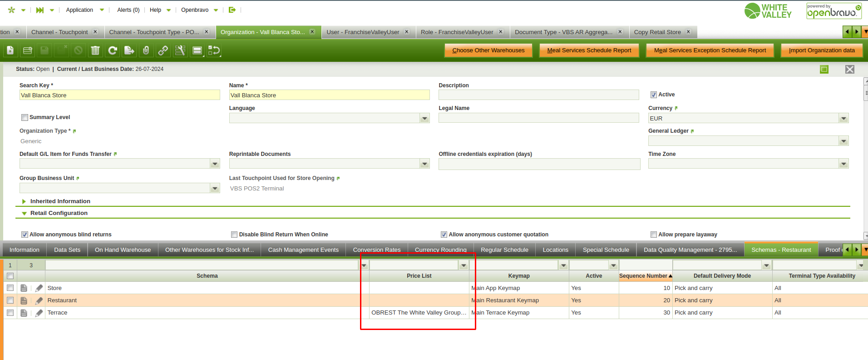Switch to the Locations tab

click(555, 250)
